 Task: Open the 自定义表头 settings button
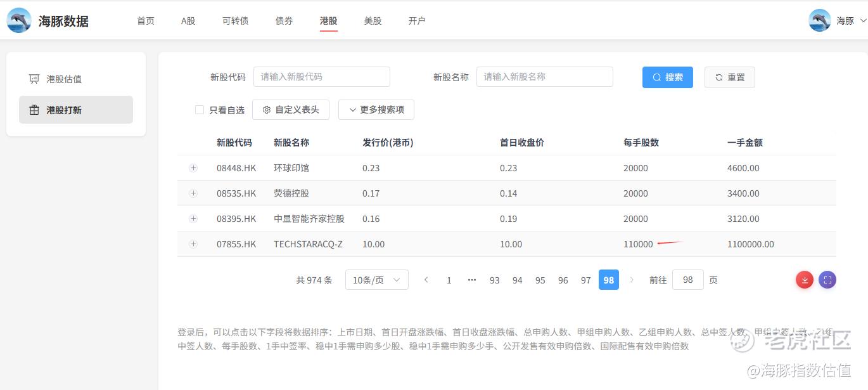[x=291, y=110]
